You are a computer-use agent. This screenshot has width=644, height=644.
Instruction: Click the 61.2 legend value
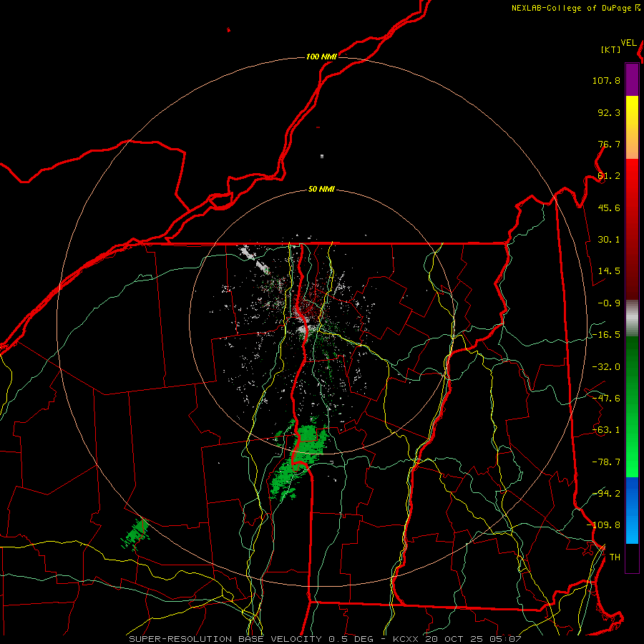(609, 176)
